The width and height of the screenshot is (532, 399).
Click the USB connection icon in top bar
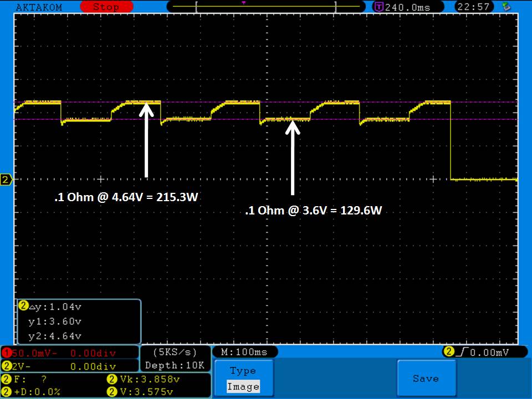click(505, 7)
